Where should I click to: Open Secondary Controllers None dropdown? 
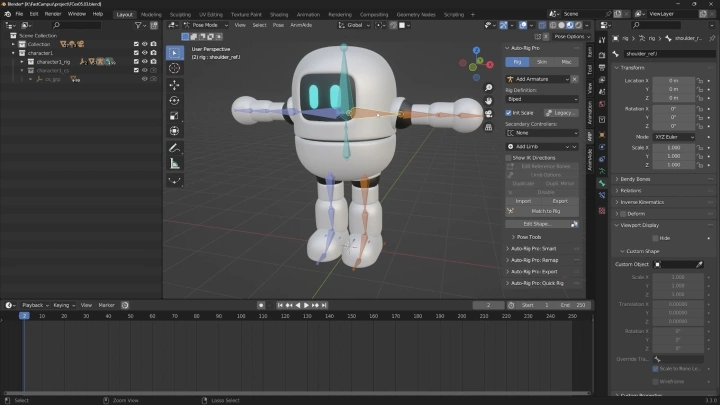coord(542,133)
